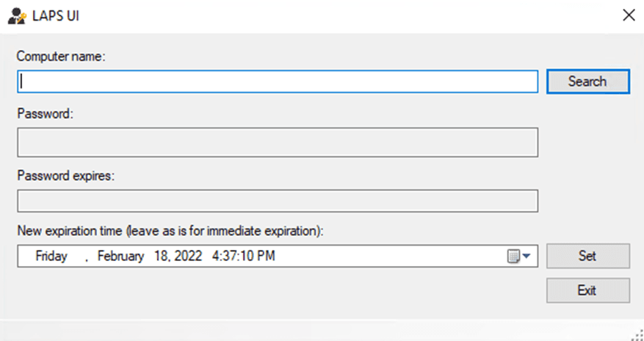Click the Search button

click(x=587, y=82)
